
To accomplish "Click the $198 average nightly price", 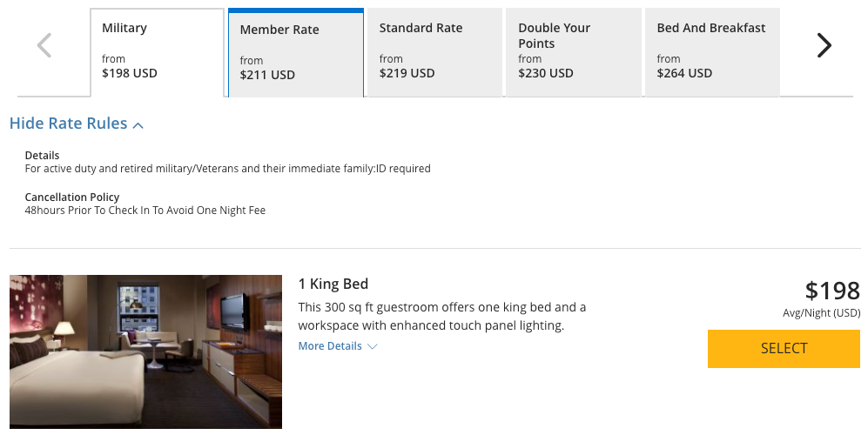I will (832, 291).
